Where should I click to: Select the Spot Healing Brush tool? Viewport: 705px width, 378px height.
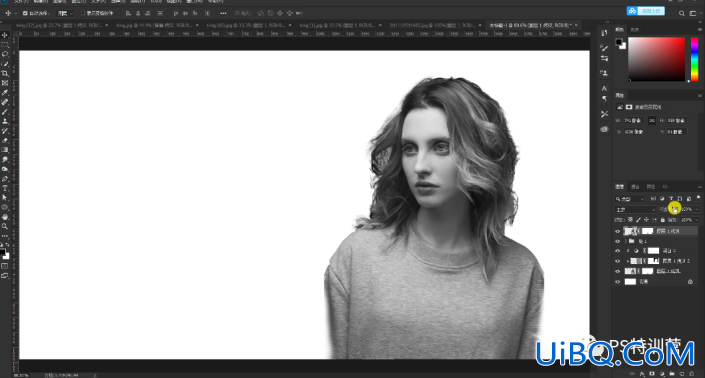coord(5,102)
